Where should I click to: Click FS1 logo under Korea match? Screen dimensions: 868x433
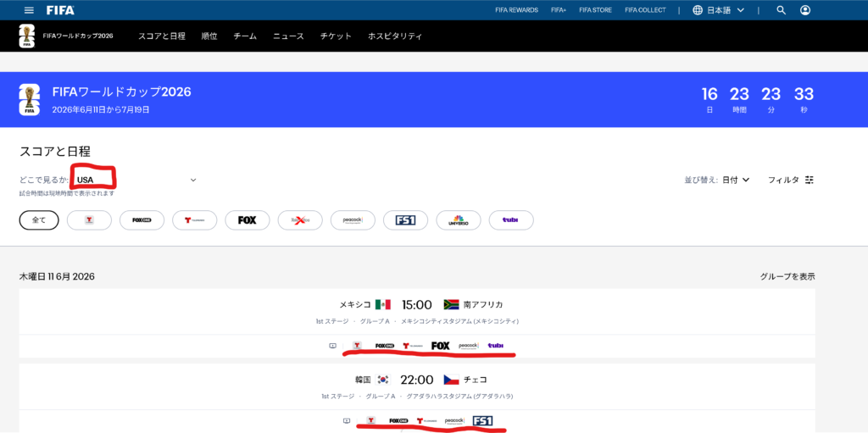pos(482,421)
